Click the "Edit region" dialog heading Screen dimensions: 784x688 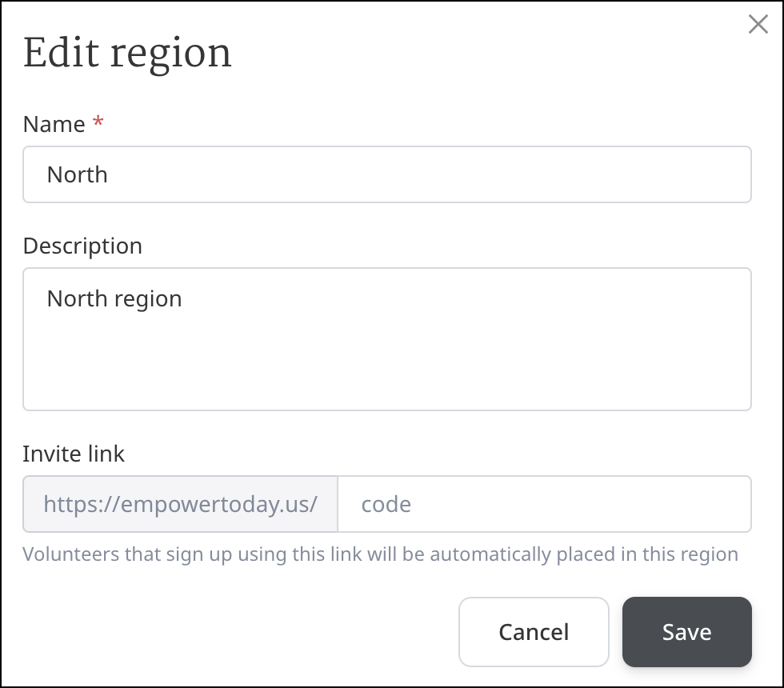[127, 54]
